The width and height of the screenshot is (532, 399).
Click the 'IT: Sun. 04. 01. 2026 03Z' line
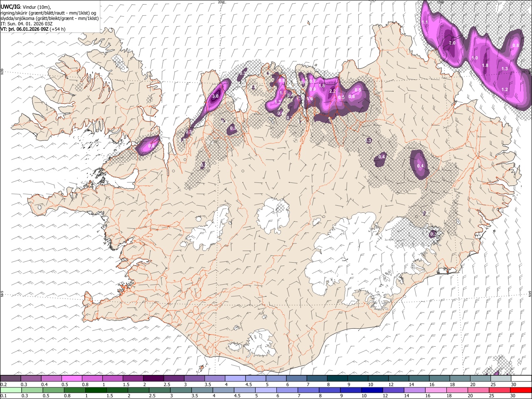click(27, 24)
